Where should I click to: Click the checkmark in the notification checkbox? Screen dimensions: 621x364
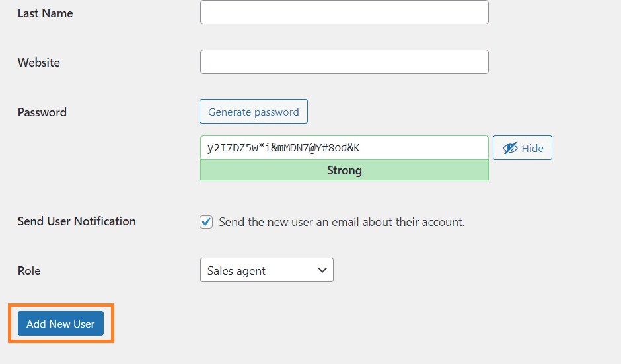coord(206,222)
